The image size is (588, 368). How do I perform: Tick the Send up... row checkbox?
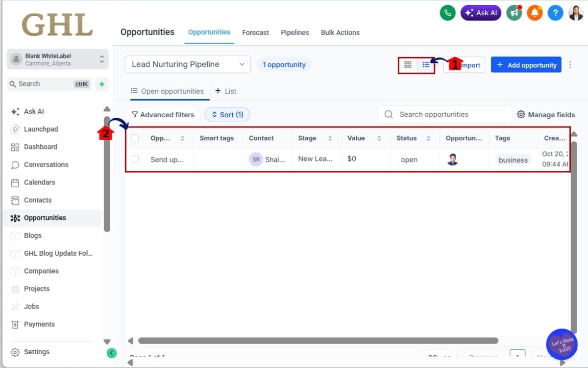click(x=135, y=159)
